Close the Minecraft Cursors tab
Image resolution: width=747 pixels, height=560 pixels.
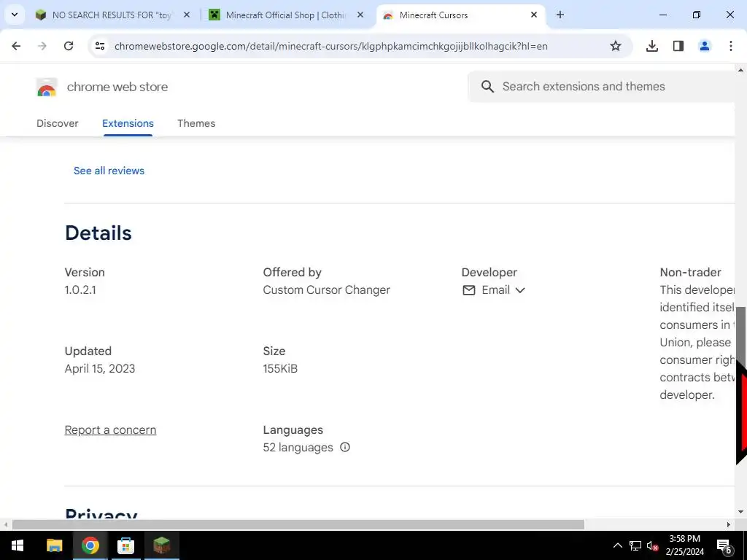[x=534, y=15]
